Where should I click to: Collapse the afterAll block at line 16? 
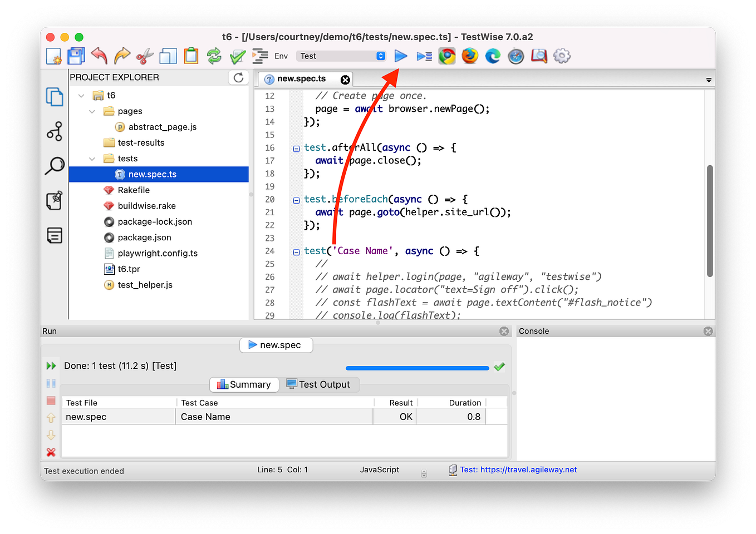296,147
